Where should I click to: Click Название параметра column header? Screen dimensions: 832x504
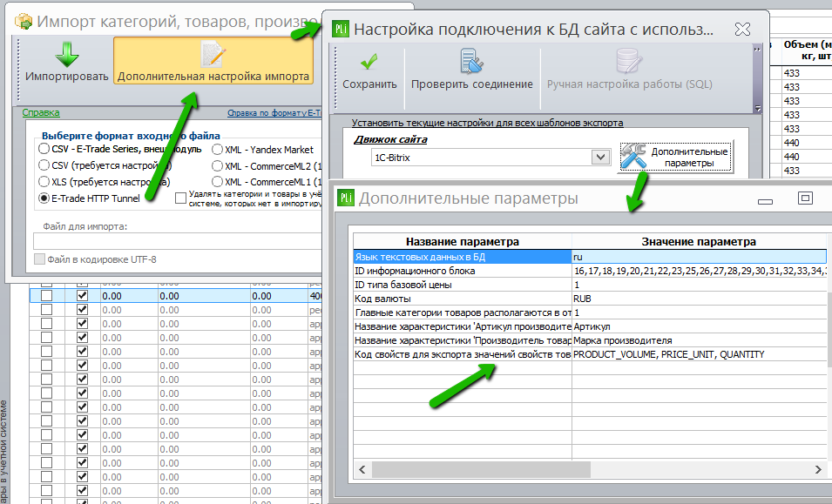(463, 242)
